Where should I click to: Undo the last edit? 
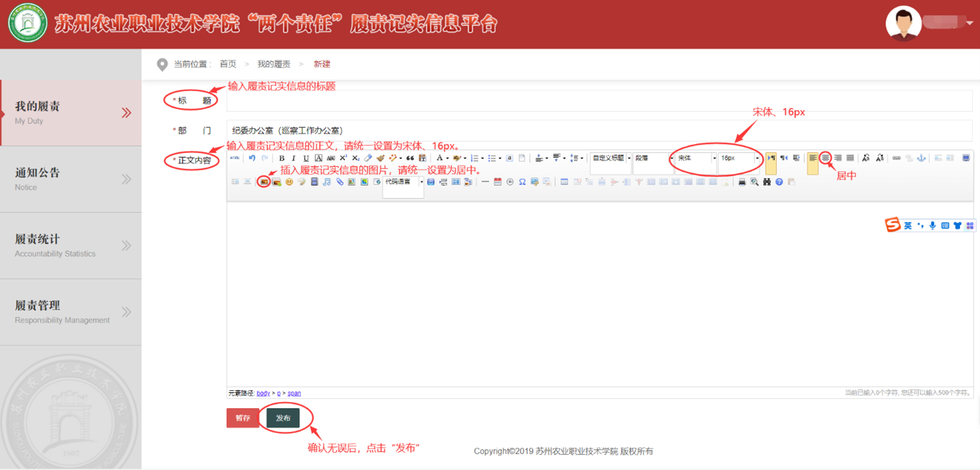pyautogui.click(x=252, y=158)
